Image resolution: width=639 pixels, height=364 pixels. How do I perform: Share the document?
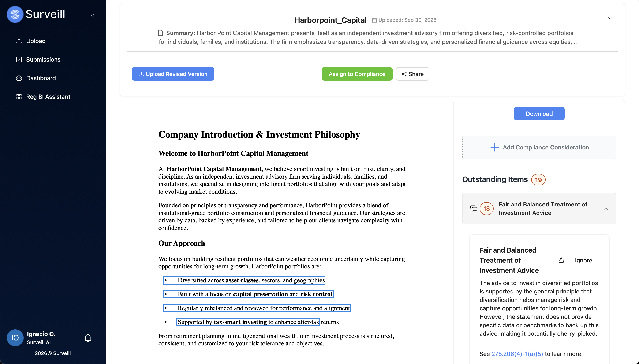click(x=412, y=74)
